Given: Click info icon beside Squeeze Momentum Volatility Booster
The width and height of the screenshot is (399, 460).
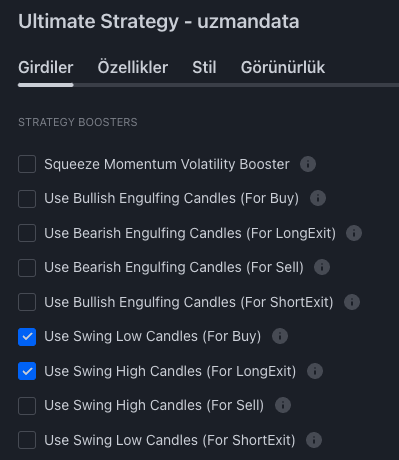Looking at the screenshot, I should pos(308,164).
